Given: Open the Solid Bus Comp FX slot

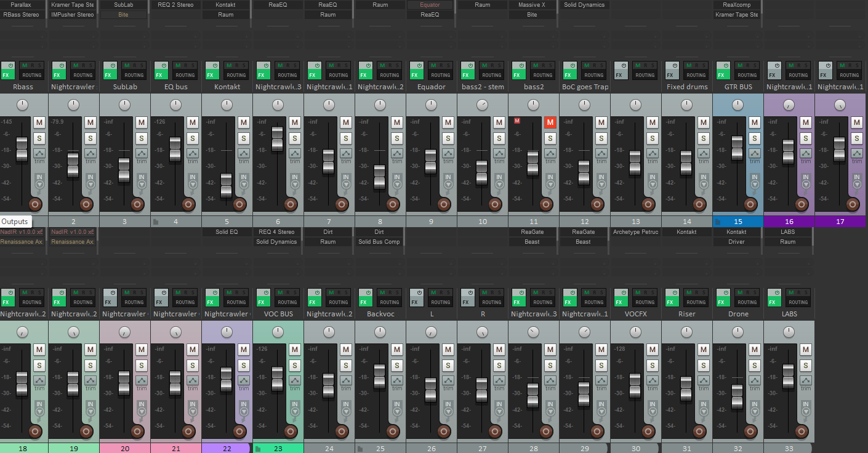Looking at the screenshot, I should pos(379,242).
